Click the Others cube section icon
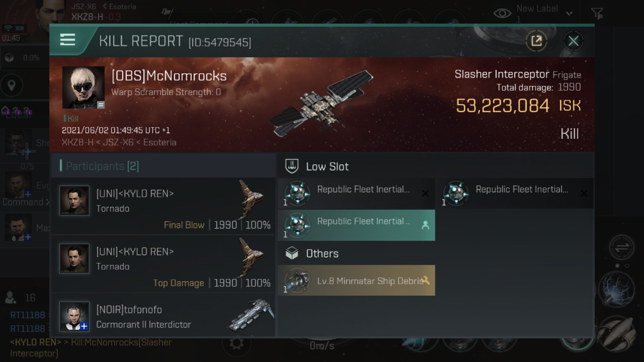 pos(292,253)
